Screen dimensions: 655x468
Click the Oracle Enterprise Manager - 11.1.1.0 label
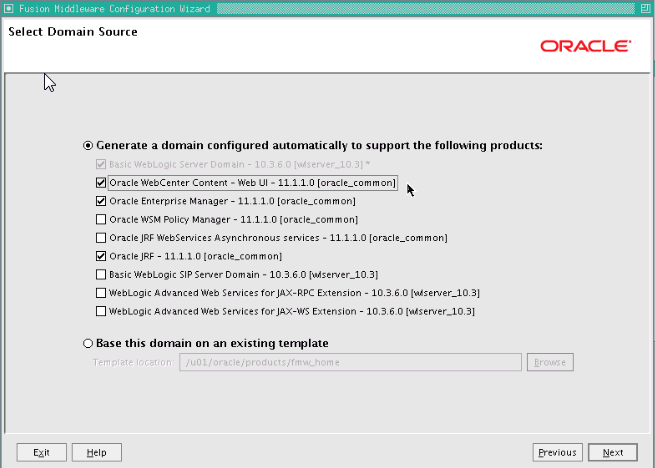tap(232, 201)
